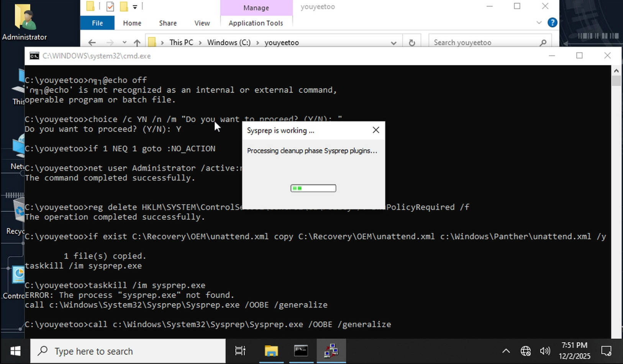Open the address bar history dropdown
Screen dimensions: 623x364
[393, 43]
